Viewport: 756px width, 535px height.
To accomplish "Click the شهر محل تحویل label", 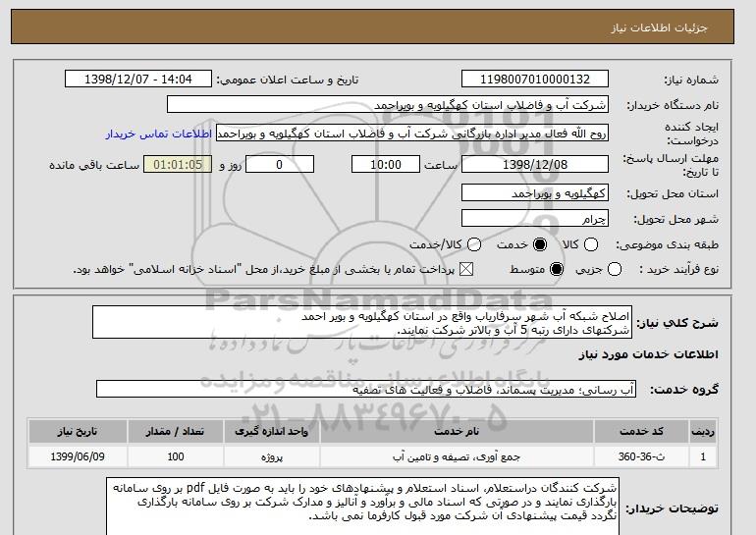I will click(x=675, y=219).
